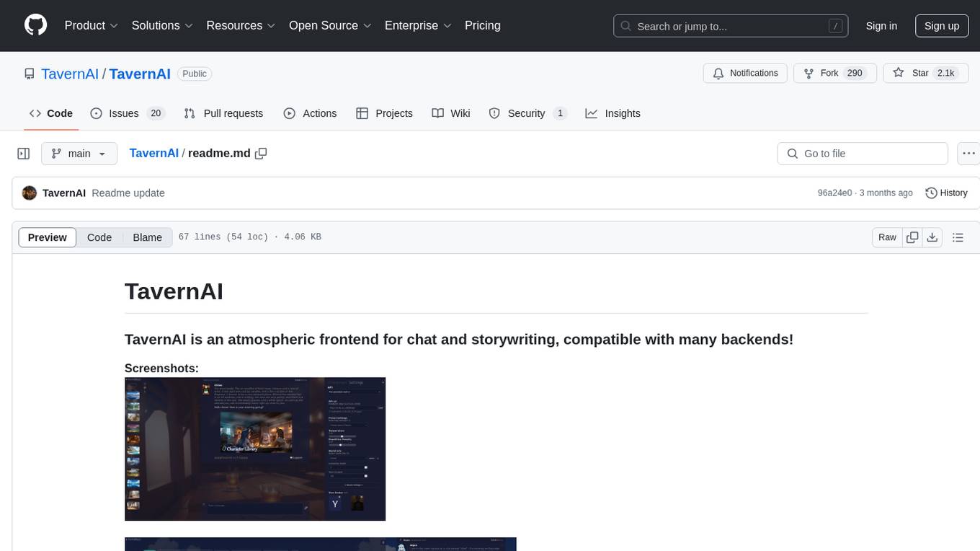980x551 pixels.
Task: Open the TavernAI commit author link
Action: (64, 193)
